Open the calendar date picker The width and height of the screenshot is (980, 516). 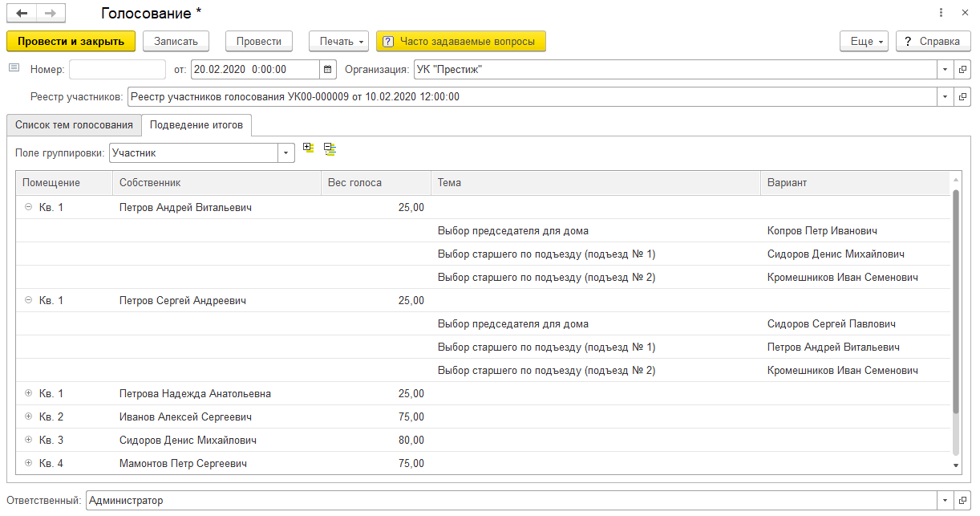point(327,70)
